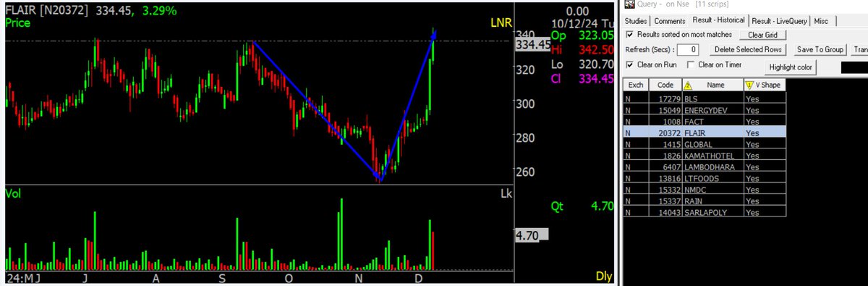The width and height of the screenshot is (868, 286).
Task: Click the Vol pane label
Action: coord(12,194)
